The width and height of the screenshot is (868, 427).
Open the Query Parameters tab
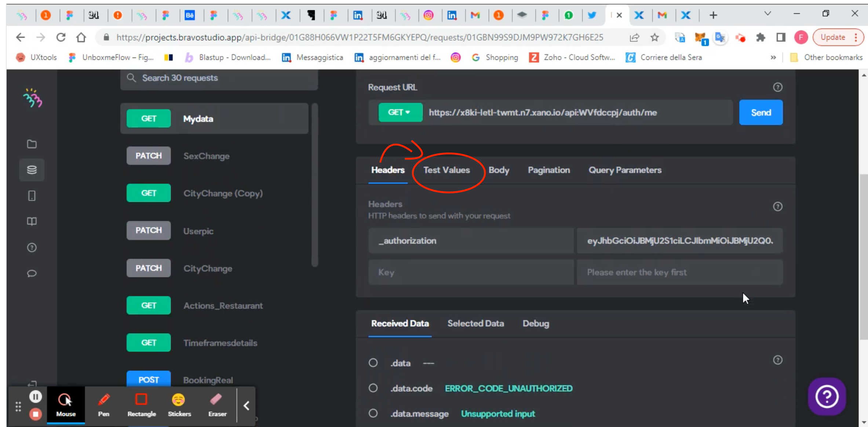[625, 170]
